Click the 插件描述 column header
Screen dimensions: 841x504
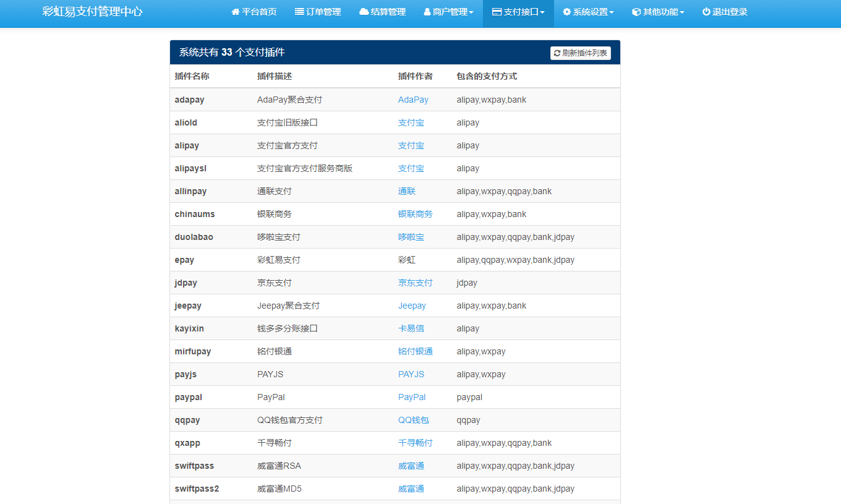(275, 76)
